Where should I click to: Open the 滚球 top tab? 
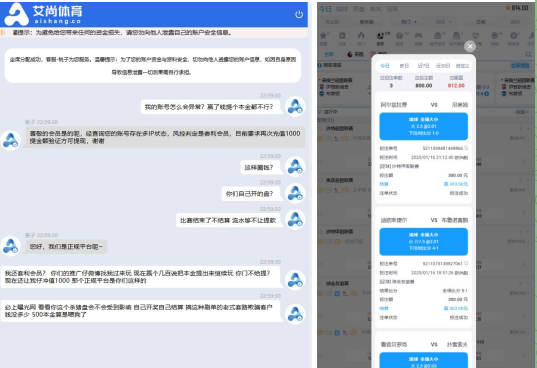[342, 9]
